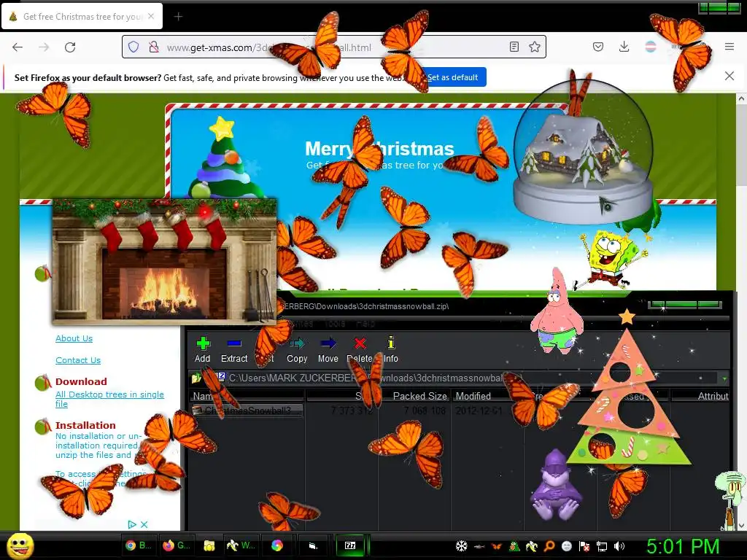Open a new Firefox tab

(x=178, y=17)
